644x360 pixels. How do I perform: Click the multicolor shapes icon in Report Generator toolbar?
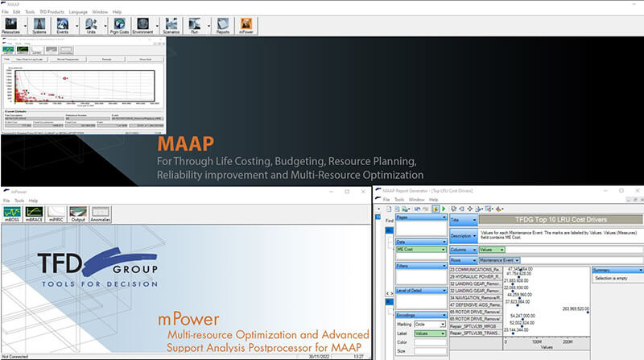(x=498, y=209)
